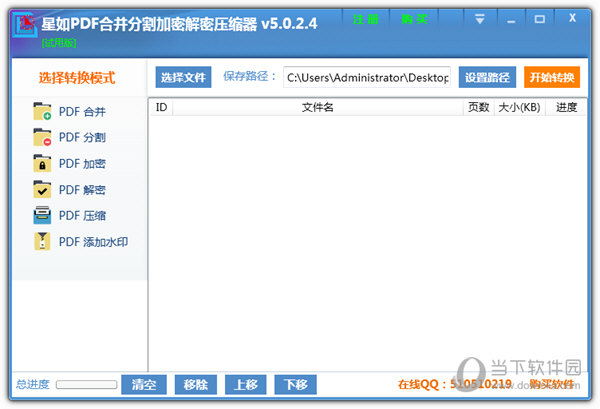Click the save path input field
The image size is (600, 409).
click(x=367, y=77)
